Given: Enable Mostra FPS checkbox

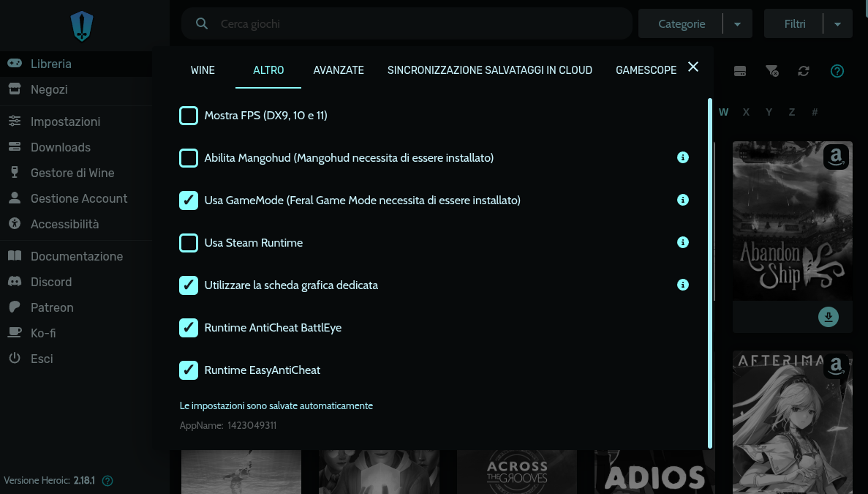Looking at the screenshot, I should click(189, 115).
